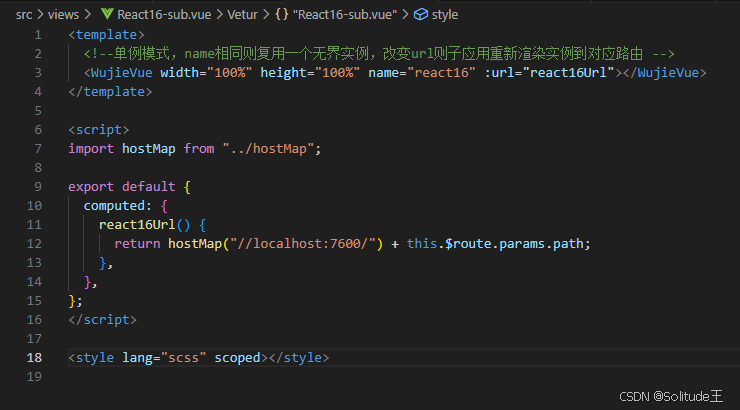Viewport: 740px width, 410px height.
Task: Click the Vue file icon in breadcrumb
Action: click(107, 15)
